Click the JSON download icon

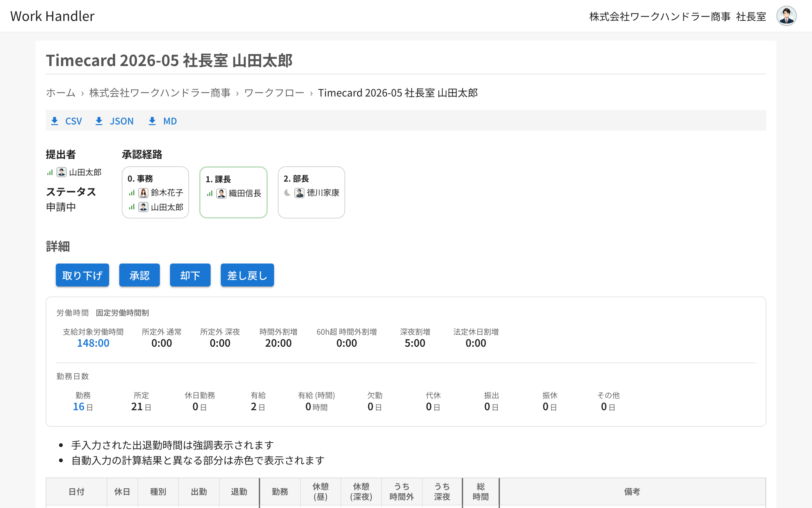(99, 121)
